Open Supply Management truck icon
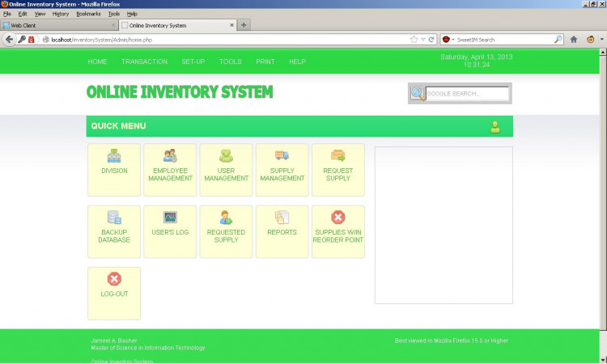607x364 pixels. click(x=282, y=156)
